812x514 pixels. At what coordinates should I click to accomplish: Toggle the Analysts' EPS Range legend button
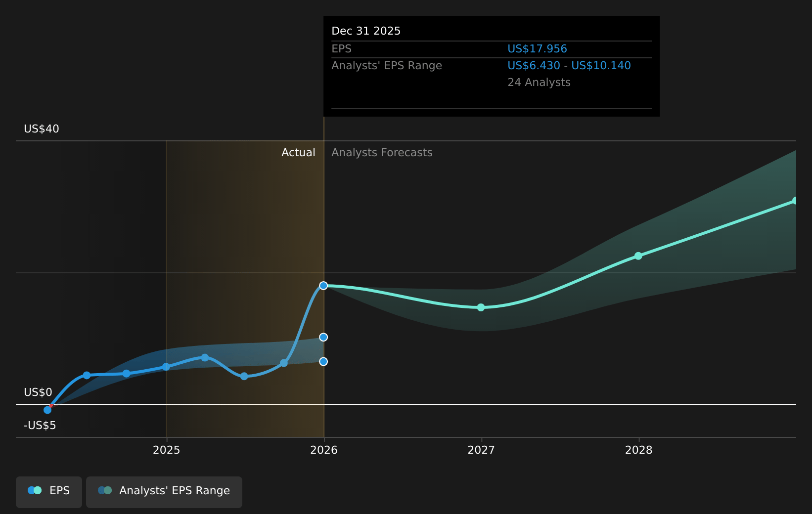[164, 491]
